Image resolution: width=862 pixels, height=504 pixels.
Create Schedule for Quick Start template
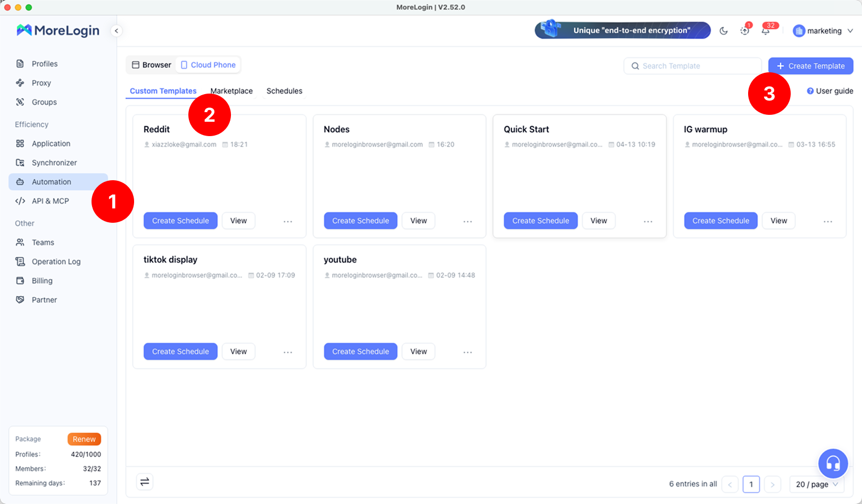tap(541, 221)
